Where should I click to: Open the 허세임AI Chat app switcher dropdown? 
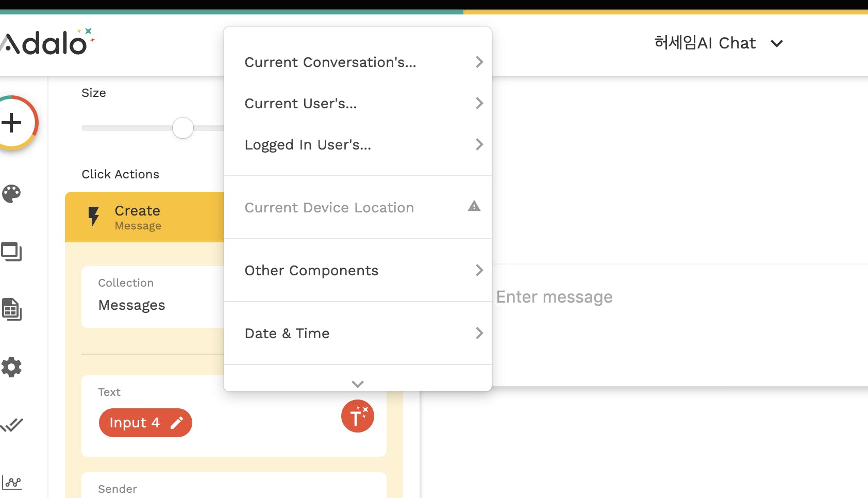719,43
